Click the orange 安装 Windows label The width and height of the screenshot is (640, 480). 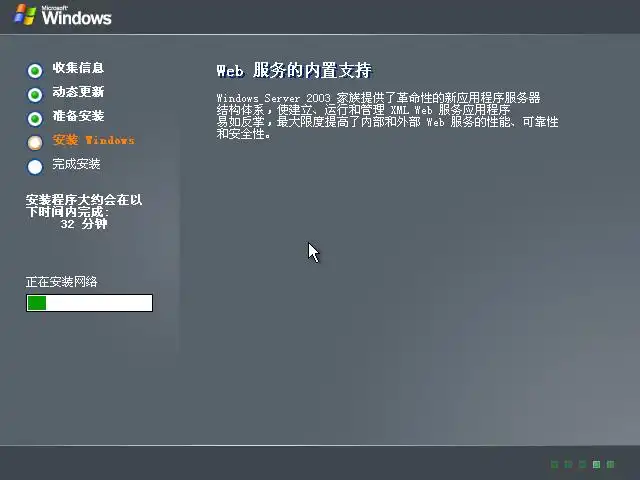[93, 140]
